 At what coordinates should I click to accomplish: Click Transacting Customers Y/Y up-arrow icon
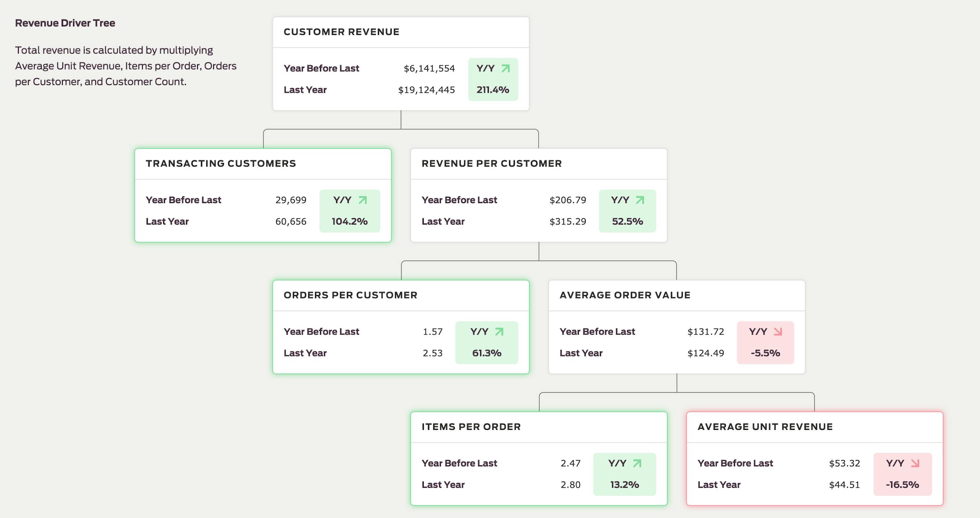click(x=362, y=200)
